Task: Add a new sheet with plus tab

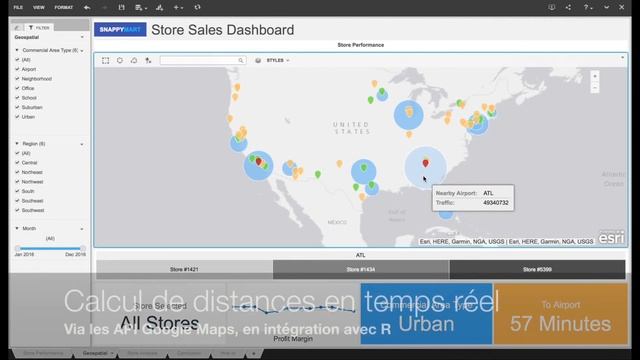Action: click(x=254, y=353)
